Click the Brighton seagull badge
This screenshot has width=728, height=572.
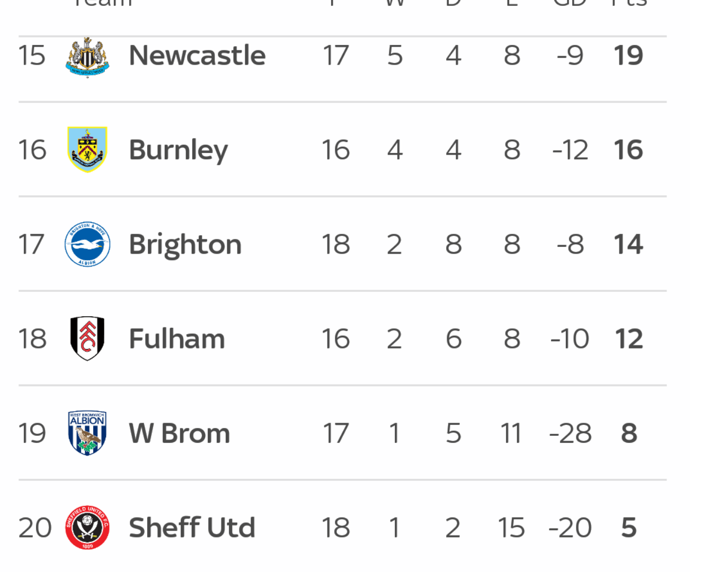(87, 244)
